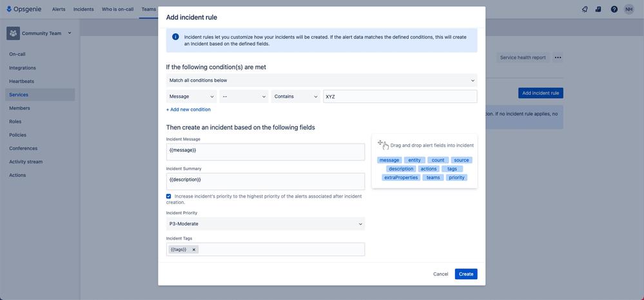Click the Opsgenie logo

[x=24, y=9]
